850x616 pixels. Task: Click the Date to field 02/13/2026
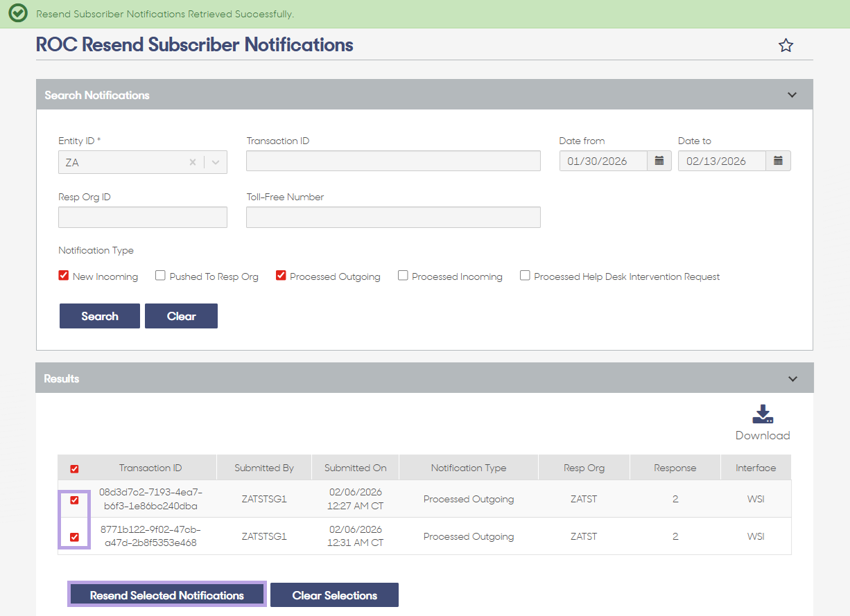point(722,161)
